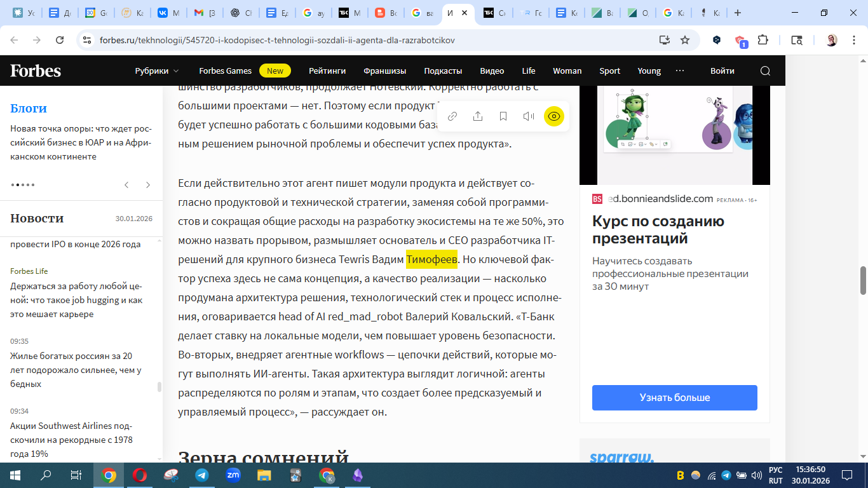Reload the page in Chrome
The width and height of the screenshot is (868, 488).
click(x=60, y=40)
